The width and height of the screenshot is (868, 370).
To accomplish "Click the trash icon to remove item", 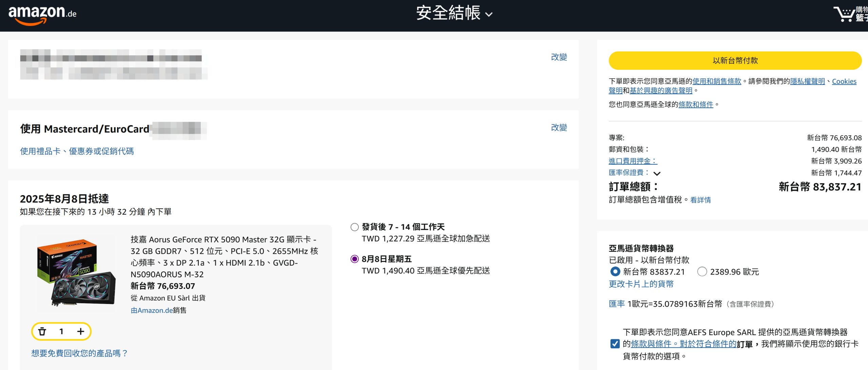I will [x=42, y=331].
